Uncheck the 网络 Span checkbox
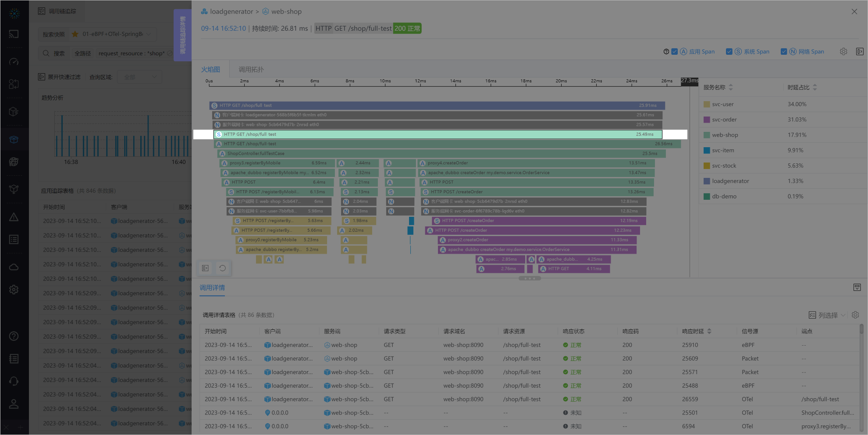Viewport: 868px width, 435px height. click(x=784, y=52)
